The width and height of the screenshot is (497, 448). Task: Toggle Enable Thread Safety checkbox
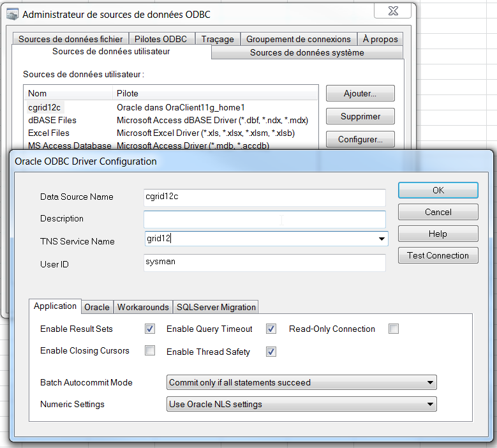[271, 352]
